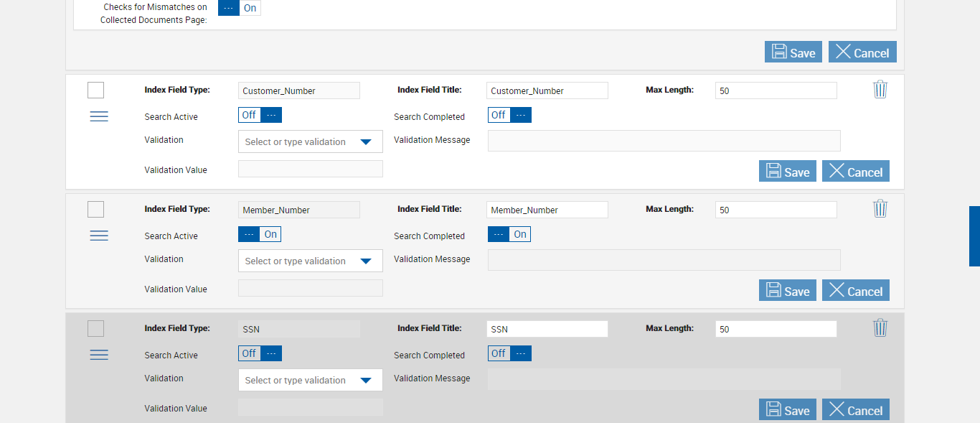This screenshot has height=423, width=980.
Task: Enable Search Active for Customer_Number
Action: 260,115
